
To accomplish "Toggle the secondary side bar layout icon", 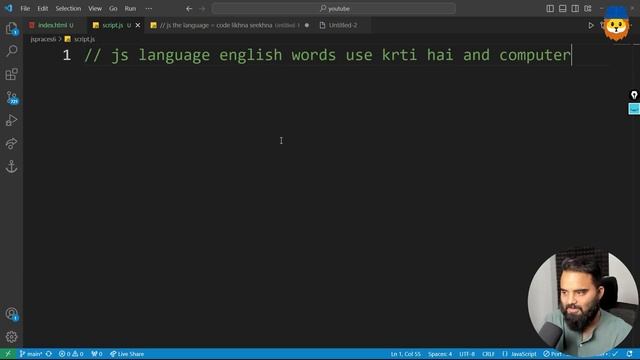I will point(575,9).
